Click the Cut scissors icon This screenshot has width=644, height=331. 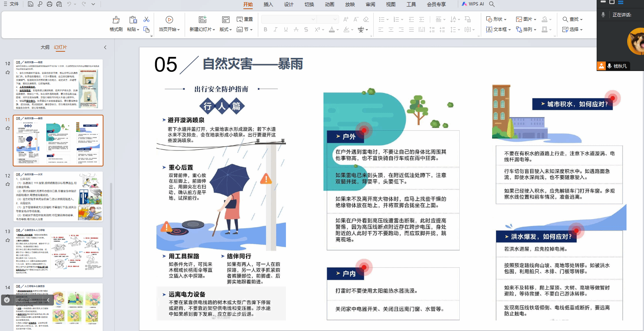coord(146,19)
